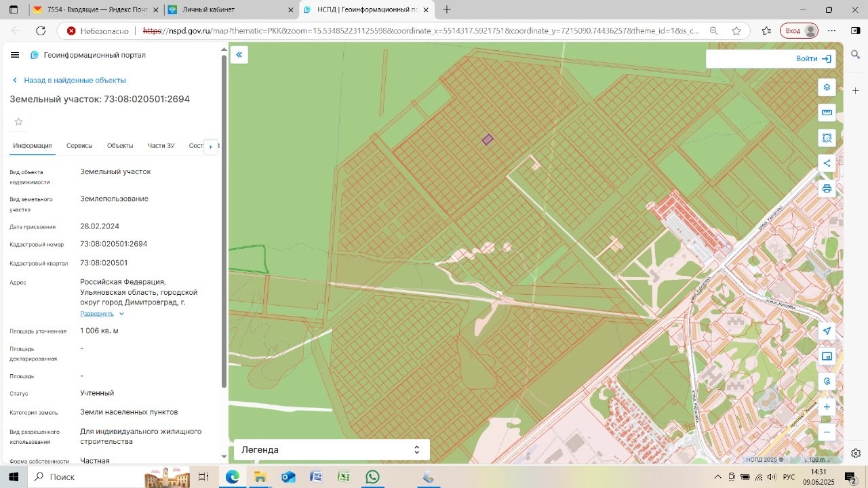
Task: Open the Сервисы tab
Action: click(79, 146)
